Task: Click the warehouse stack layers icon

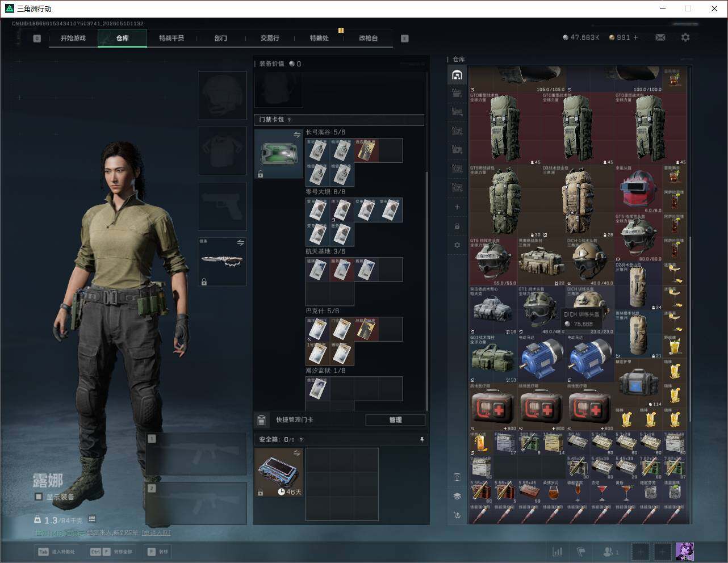Action: 457,496
